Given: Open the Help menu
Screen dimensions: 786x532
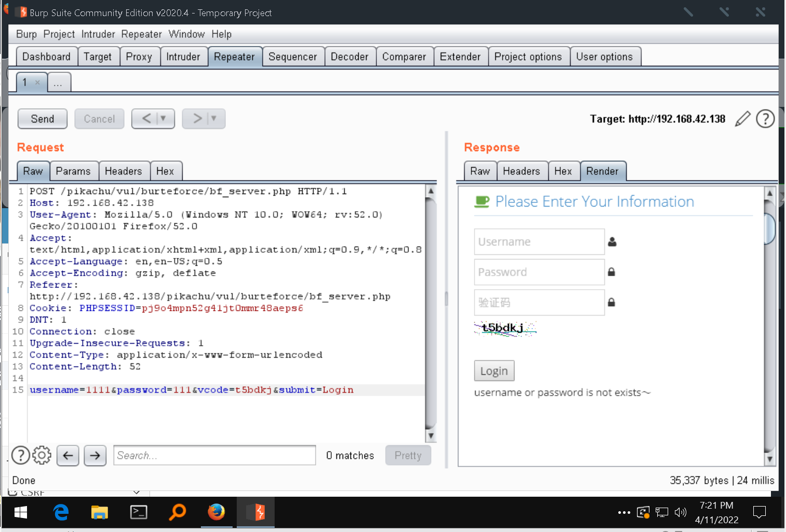Looking at the screenshot, I should [222, 34].
